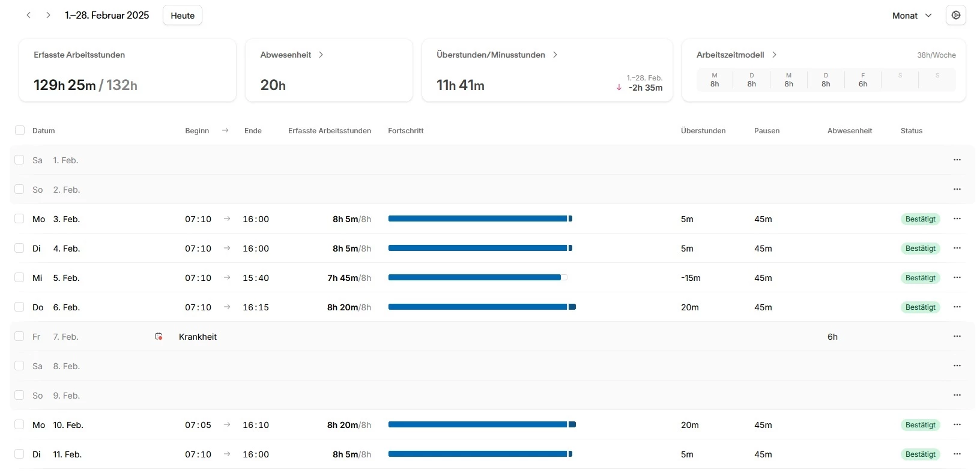This screenshot has width=980, height=473.
Task: Check the box for Mi 5. Feb.
Action: pos(19,277)
